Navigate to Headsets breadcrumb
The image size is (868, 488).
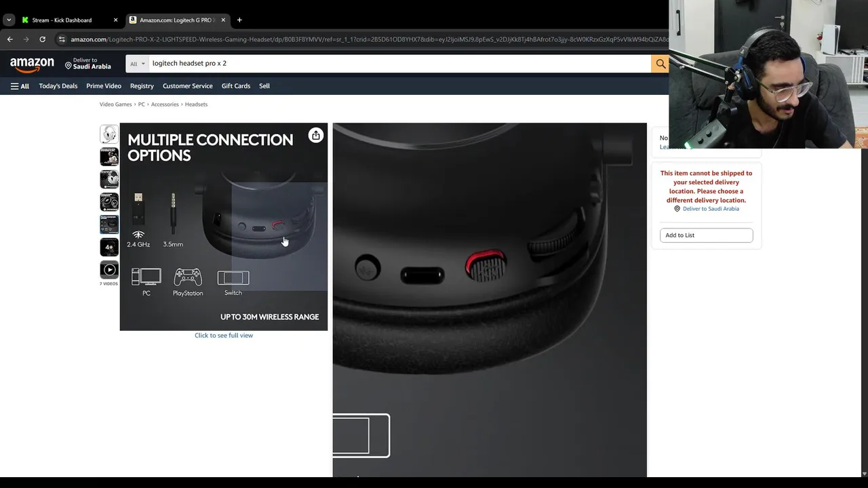pyautogui.click(x=196, y=104)
